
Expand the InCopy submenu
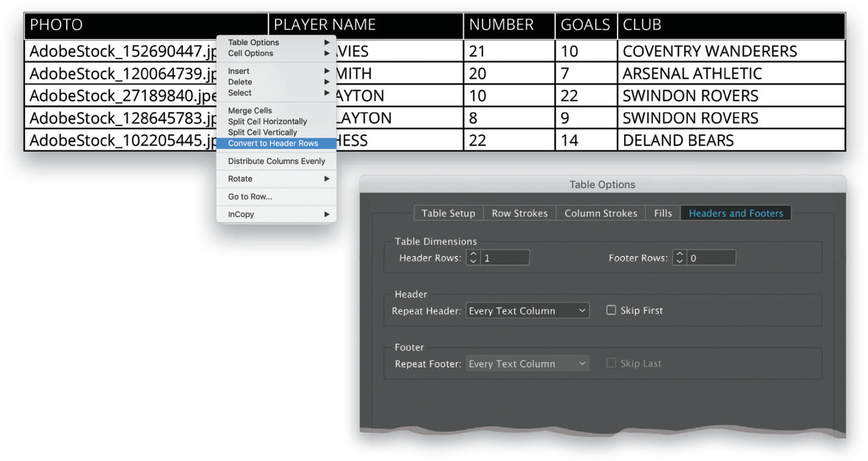pyautogui.click(x=276, y=214)
